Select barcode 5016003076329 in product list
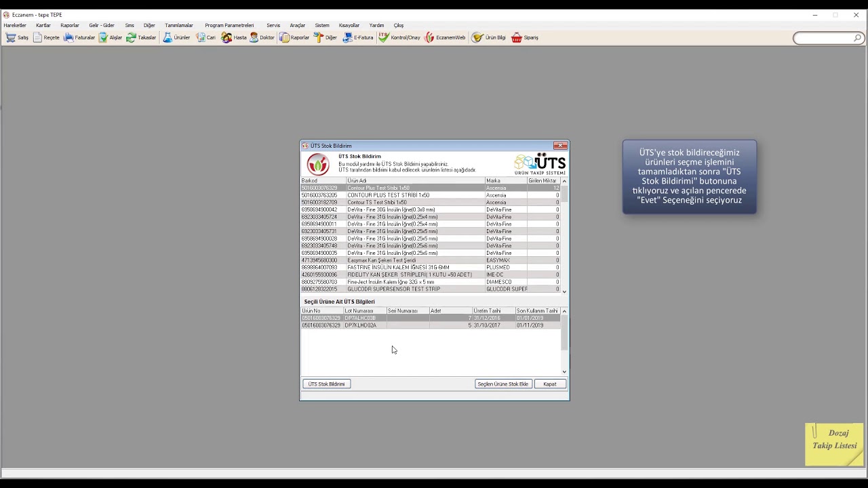Image resolution: width=868 pixels, height=488 pixels. [319, 188]
